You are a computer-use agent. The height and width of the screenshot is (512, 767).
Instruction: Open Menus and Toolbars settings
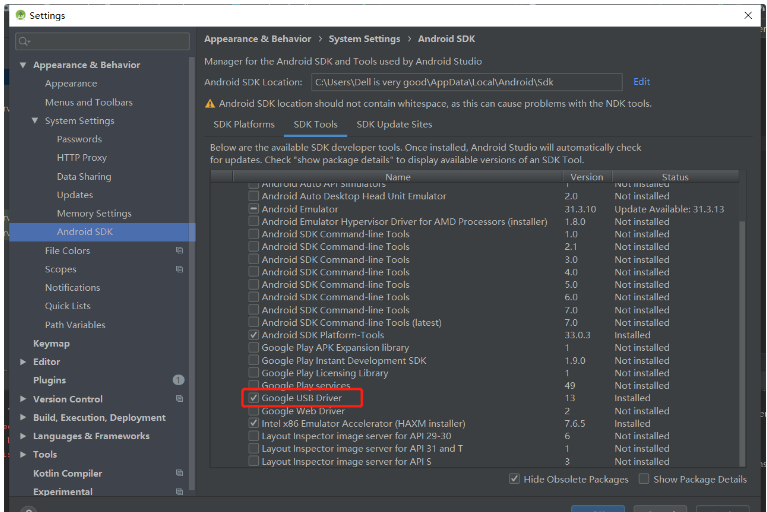(x=89, y=102)
